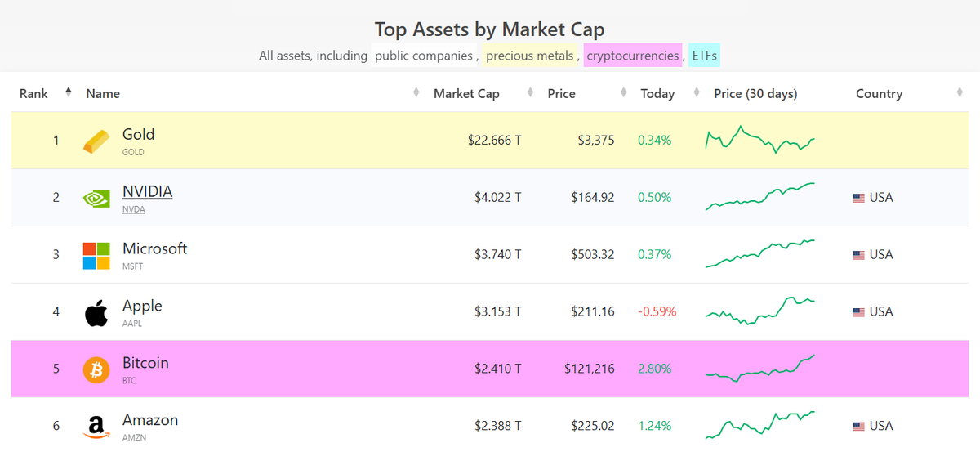
Task: Click the Apple logo icon
Action: click(96, 312)
